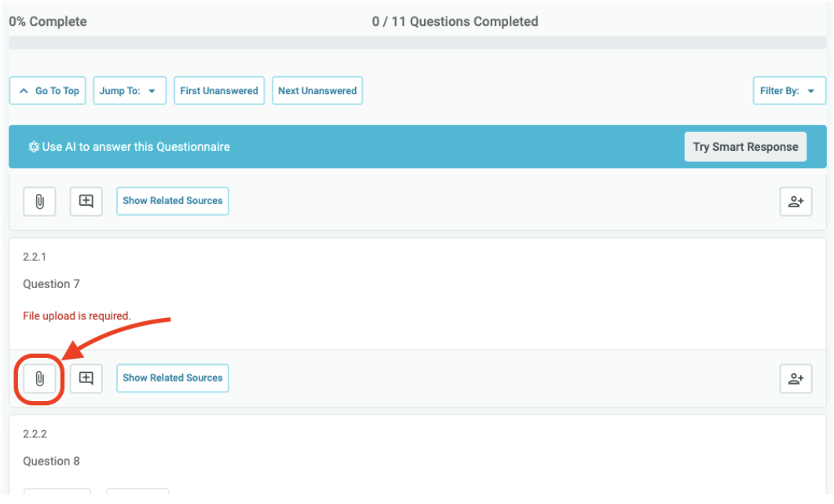Click assign user icon under AI banner
The image size is (834, 504).
tap(796, 202)
